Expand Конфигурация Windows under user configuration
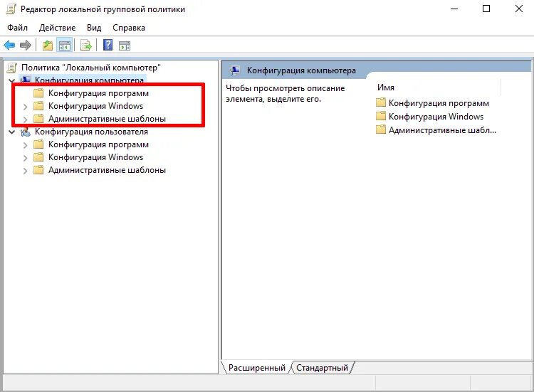 [25, 158]
